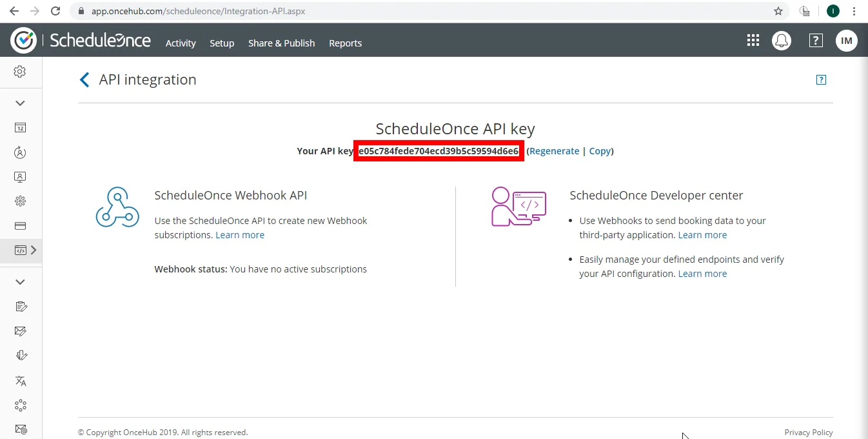This screenshot has height=439, width=868.
Task: Open the settings gear in the sidebar
Action: 20,72
